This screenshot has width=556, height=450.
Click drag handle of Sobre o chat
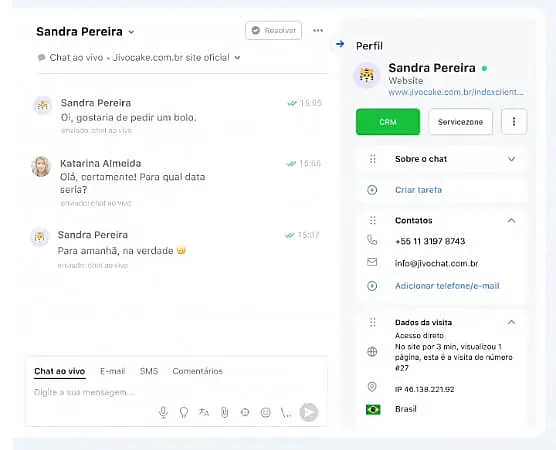(373, 159)
